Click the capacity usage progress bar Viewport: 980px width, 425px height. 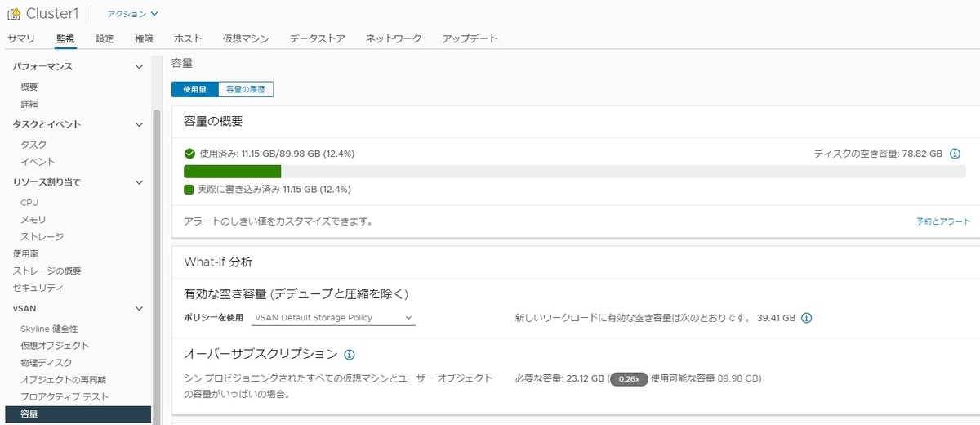pos(573,172)
